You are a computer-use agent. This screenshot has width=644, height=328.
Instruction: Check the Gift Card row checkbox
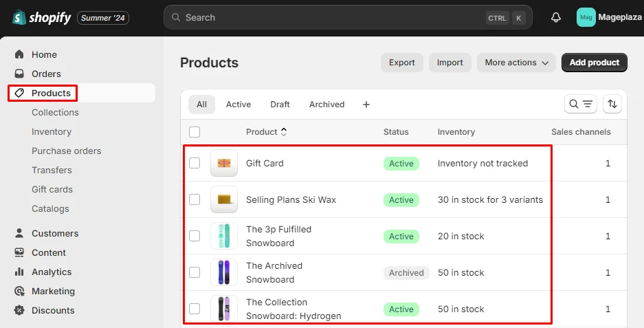coord(195,163)
